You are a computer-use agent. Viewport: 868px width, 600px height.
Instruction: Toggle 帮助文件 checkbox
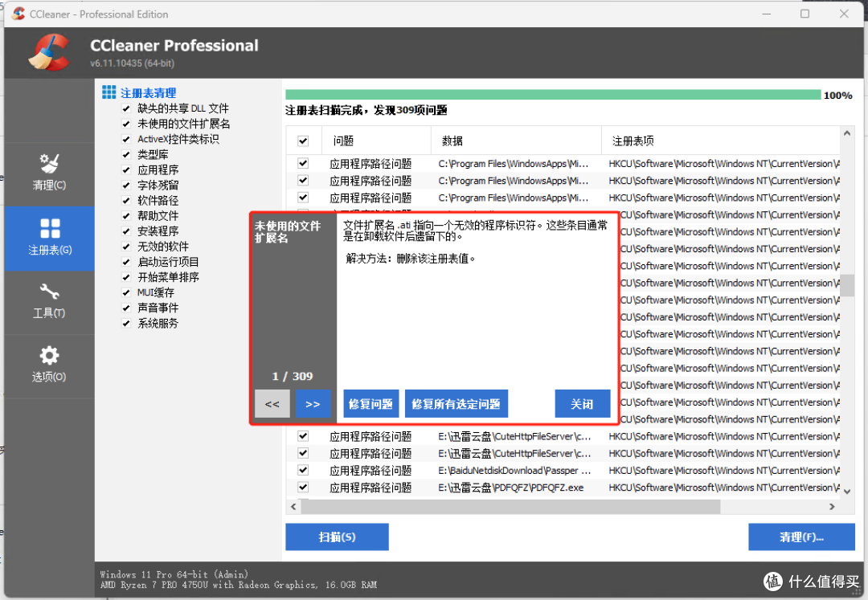(x=126, y=216)
